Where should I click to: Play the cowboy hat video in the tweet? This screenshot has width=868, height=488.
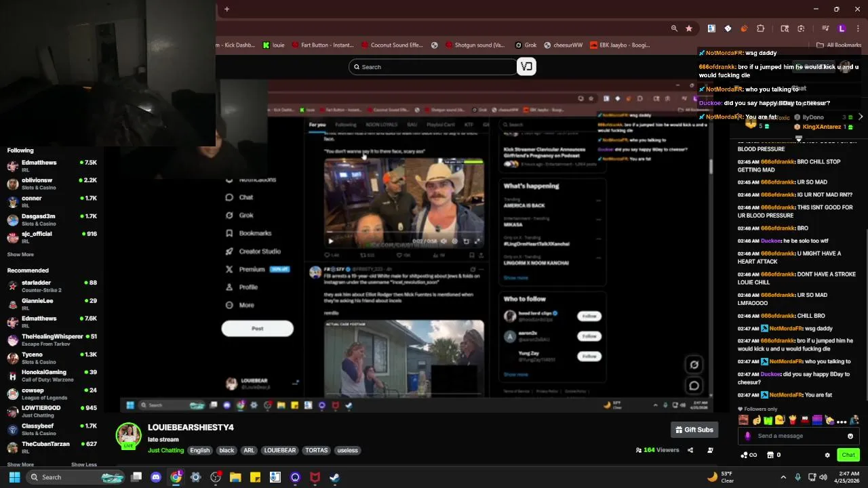click(x=331, y=241)
